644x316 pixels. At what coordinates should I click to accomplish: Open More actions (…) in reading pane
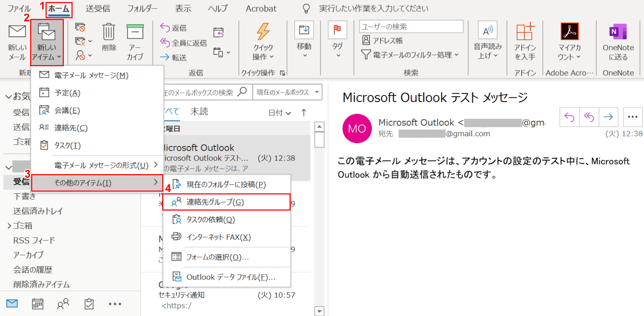click(x=633, y=117)
